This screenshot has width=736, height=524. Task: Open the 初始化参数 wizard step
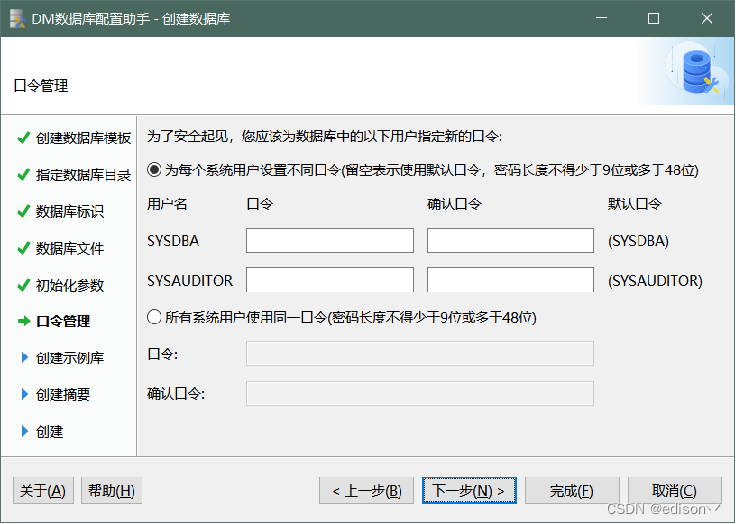point(69,285)
